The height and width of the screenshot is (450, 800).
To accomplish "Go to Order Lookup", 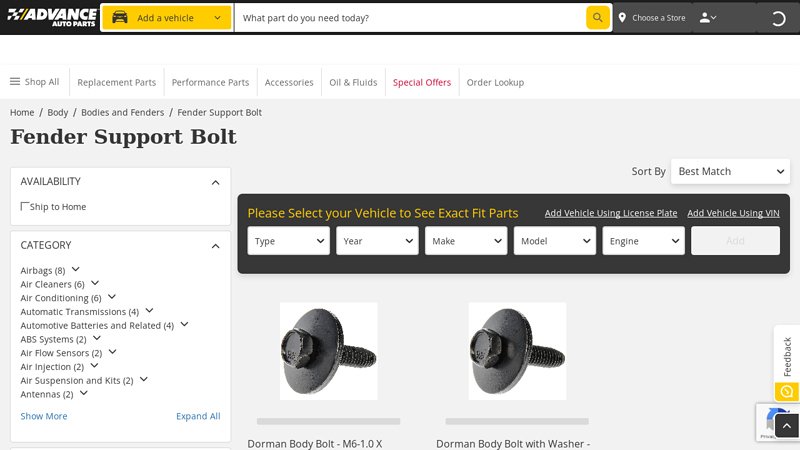I will pyautogui.click(x=495, y=82).
